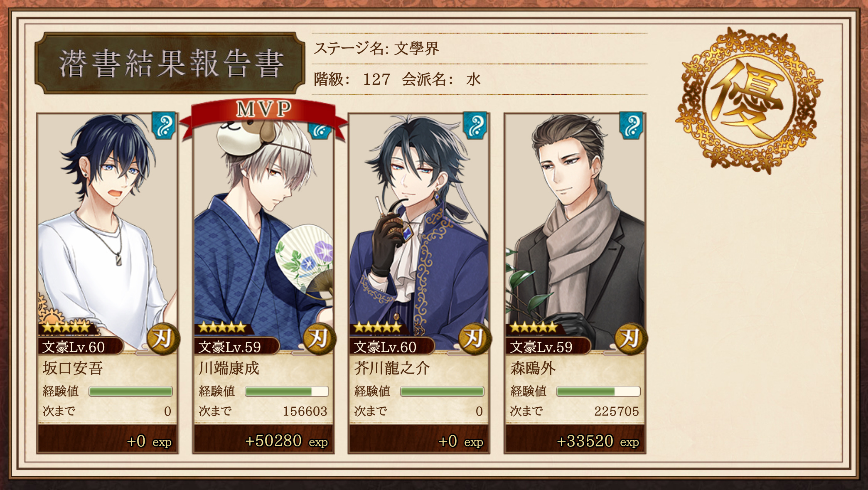Click the teal badge under the MVP ribbon
Viewport: 868px width, 490px height.
[320, 131]
